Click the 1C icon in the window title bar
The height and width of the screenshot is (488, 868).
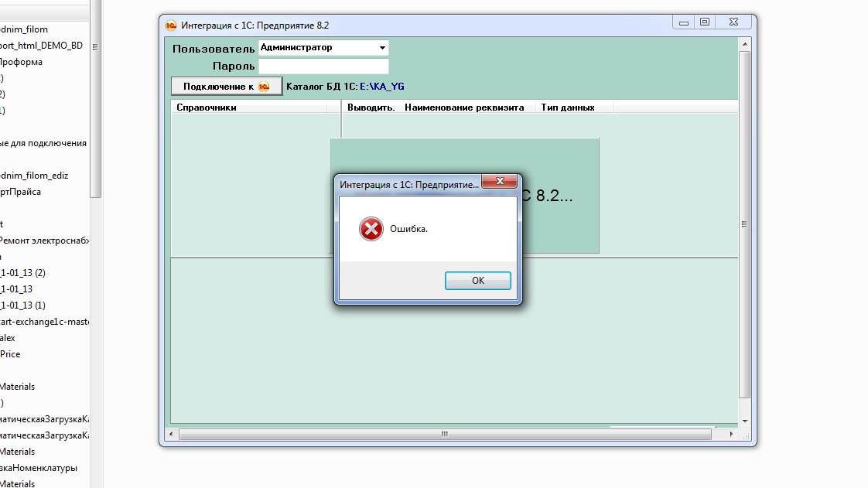[x=170, y=26]
